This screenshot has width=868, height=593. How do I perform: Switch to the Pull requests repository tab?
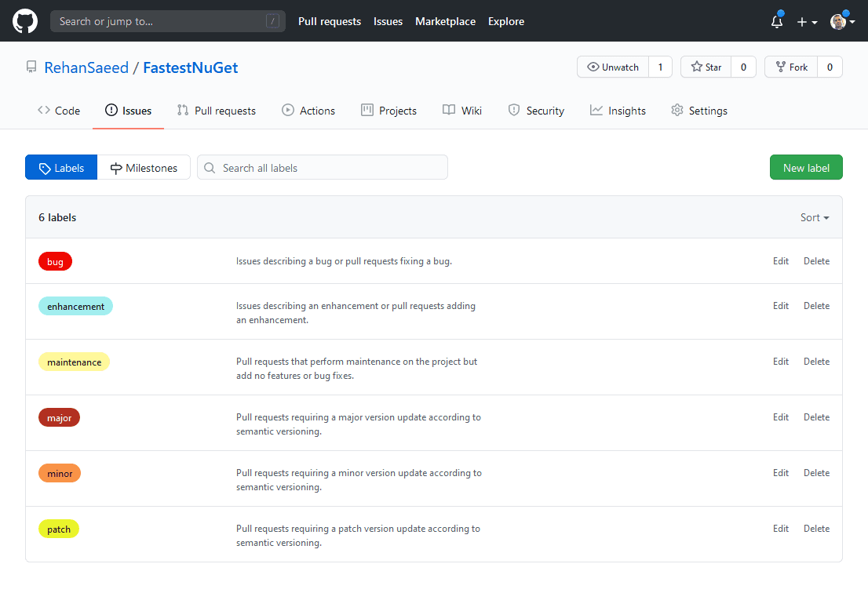[x=217, y=111]
